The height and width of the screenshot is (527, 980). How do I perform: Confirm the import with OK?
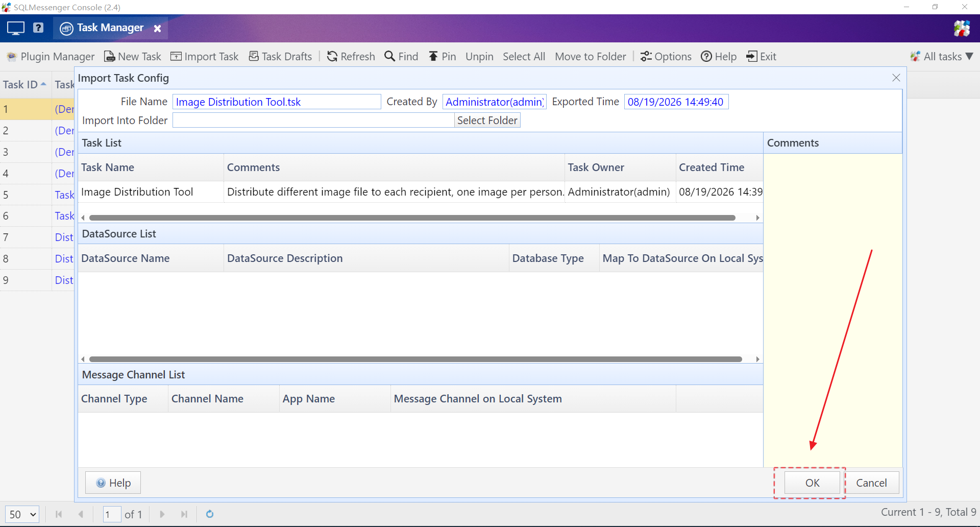tap(812, 483)
